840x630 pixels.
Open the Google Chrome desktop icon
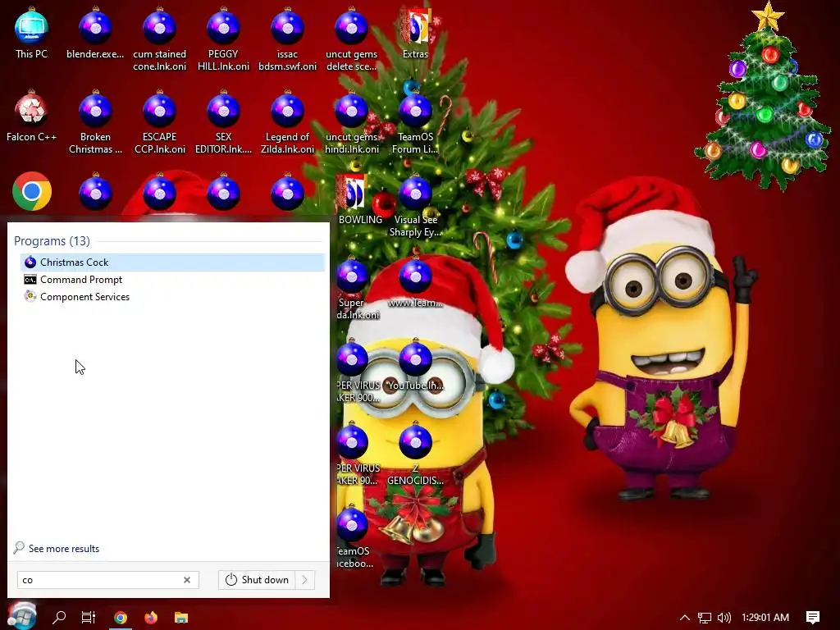click(32, 191)
